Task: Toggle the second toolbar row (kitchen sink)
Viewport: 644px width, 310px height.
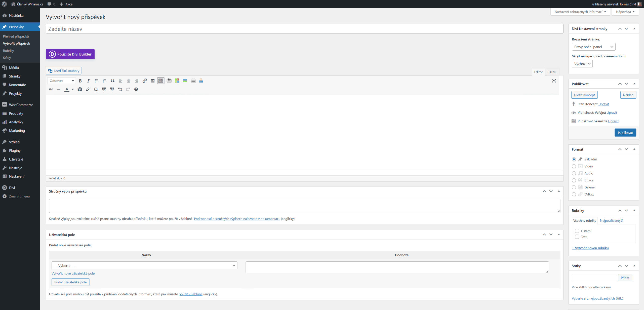Action: pos(161,81)
